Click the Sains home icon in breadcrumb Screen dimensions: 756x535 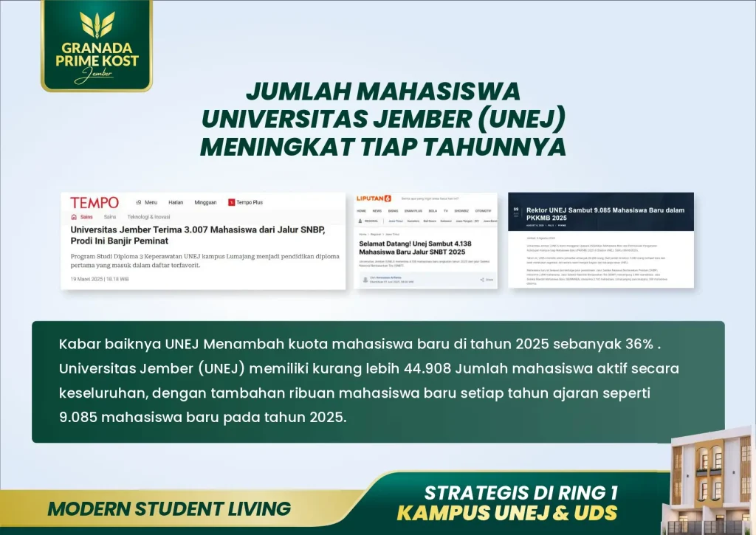click(74, 217)
